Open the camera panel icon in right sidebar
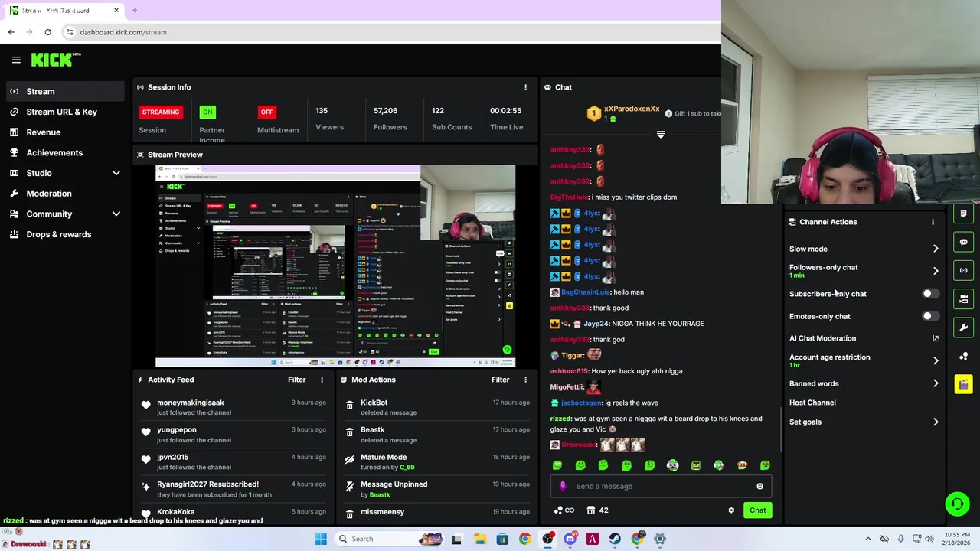Screen dimensions: 980x551 point(964,299)
